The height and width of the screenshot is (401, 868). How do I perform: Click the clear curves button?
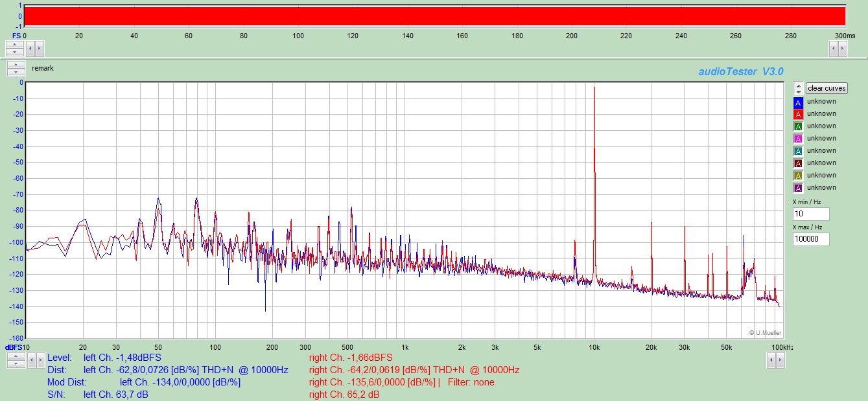click(827, 88)
